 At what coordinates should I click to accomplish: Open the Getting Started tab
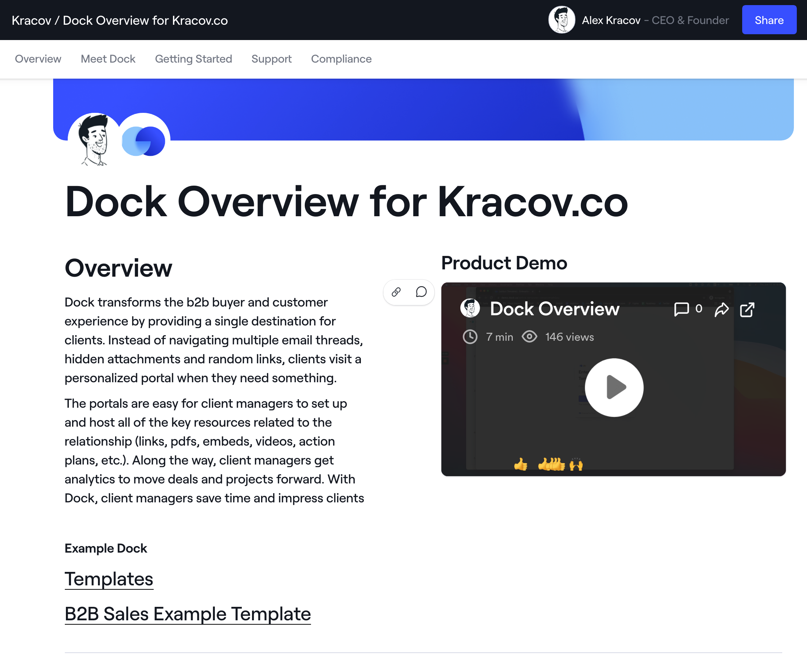(193, 59)
